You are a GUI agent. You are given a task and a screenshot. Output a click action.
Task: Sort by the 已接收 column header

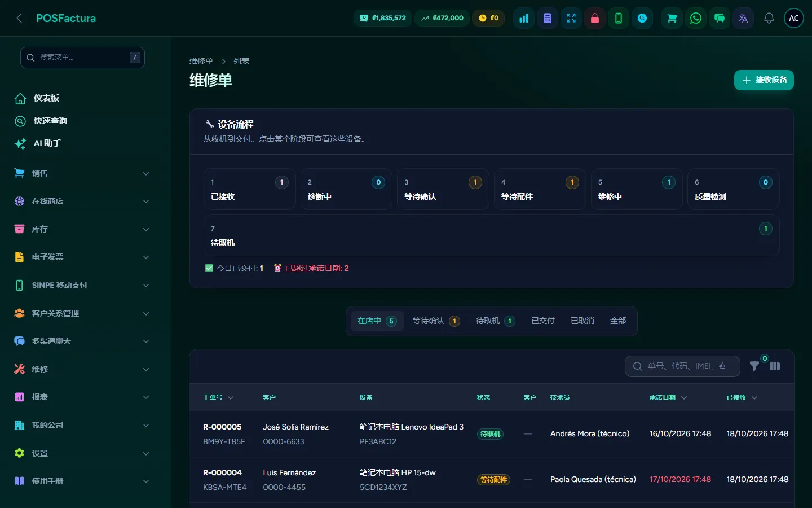pos(742,398)
